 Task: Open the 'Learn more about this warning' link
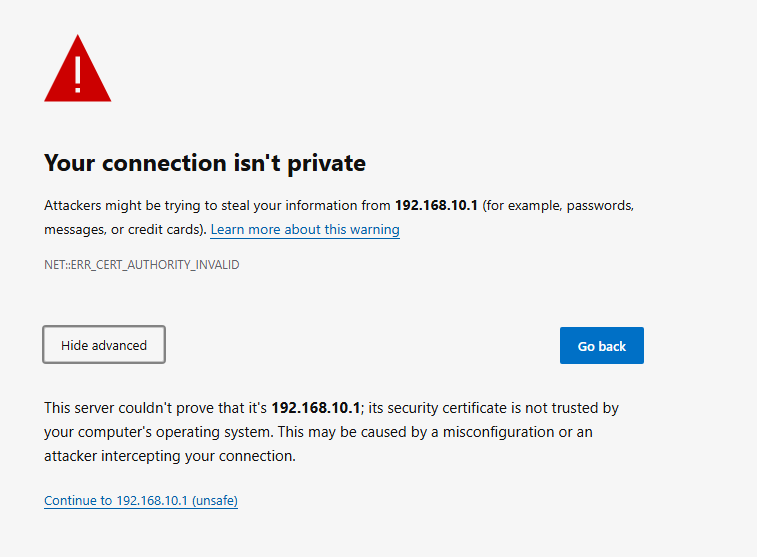click(305, 229)
